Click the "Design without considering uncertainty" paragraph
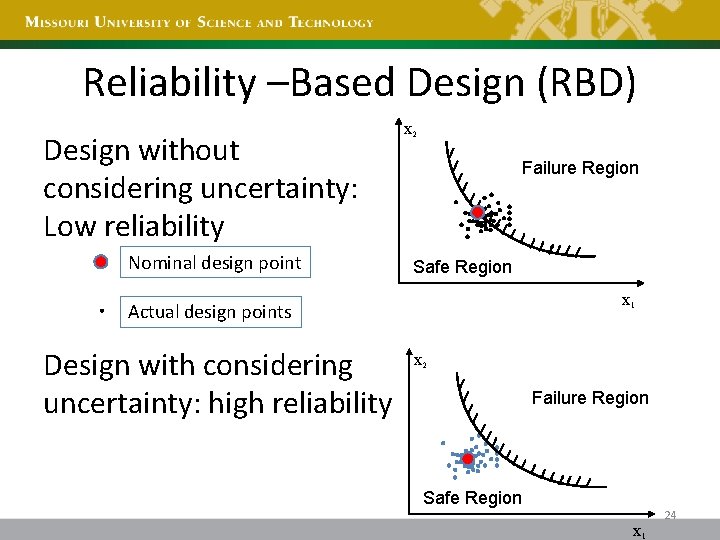This screenshot has height=540, width=720. tap(200, 188)
